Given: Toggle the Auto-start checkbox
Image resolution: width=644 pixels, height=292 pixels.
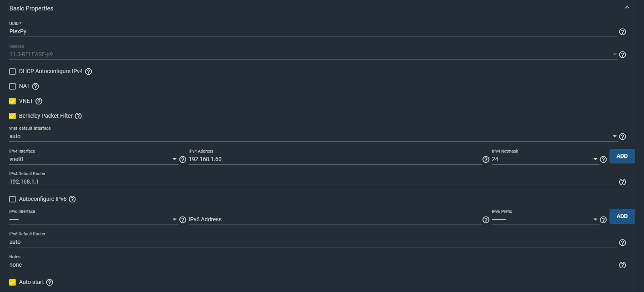Looking at the screenshot, I should coord(12,282).
